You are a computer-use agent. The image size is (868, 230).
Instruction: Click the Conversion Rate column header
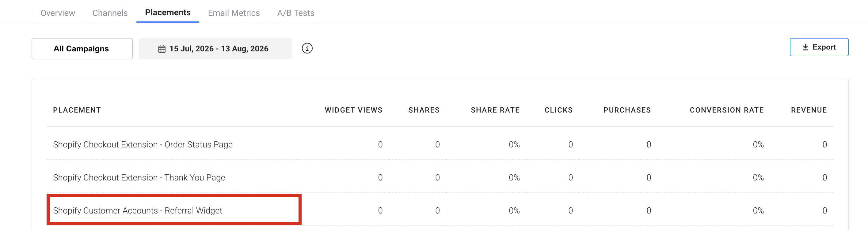coord(726,110)
